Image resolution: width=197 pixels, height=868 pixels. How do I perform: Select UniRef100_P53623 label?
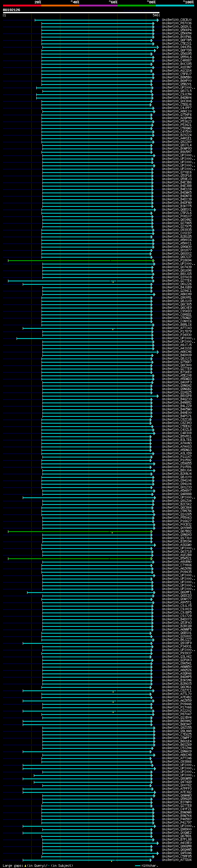(176, 122)
